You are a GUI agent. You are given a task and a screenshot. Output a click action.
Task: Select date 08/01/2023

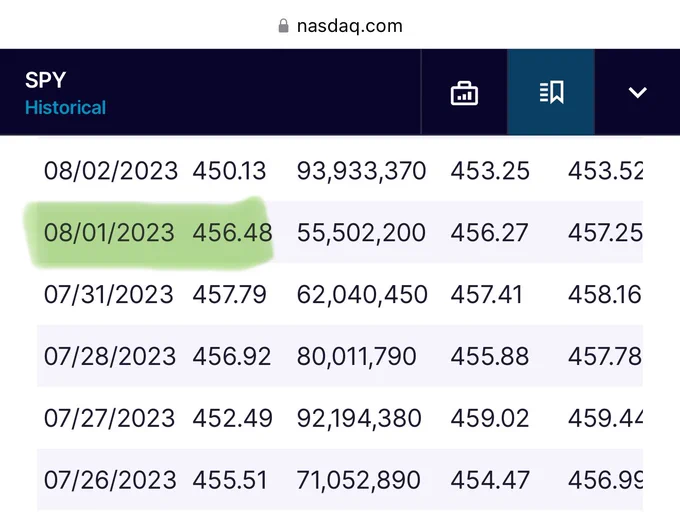click(109, 232)
